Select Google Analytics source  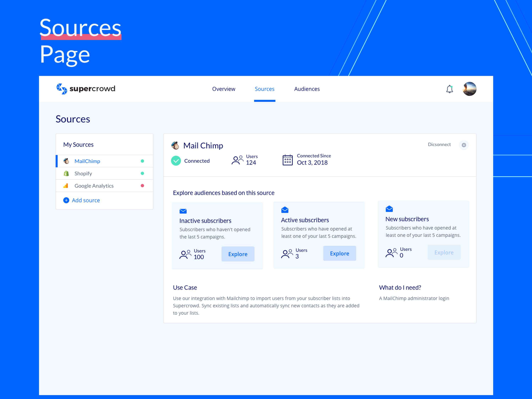[x=104, y=186]
